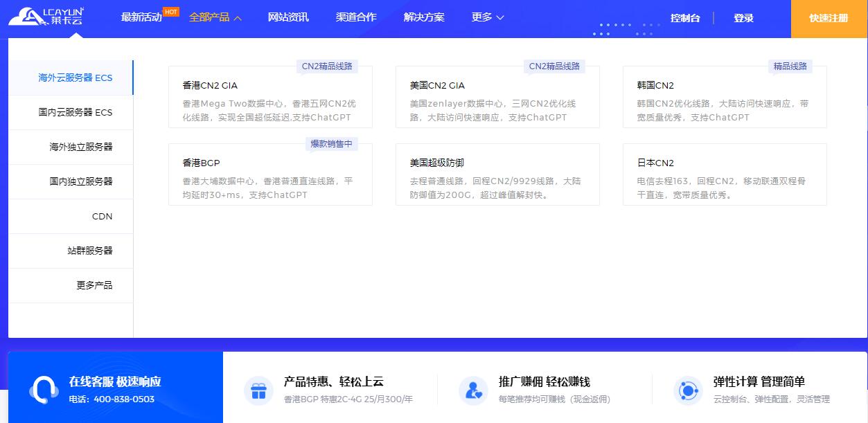The image size is (868, 423).
Task: Click CN2精品线路 tag on 美国CN2 GIA
Action: (x=554, y=66)
